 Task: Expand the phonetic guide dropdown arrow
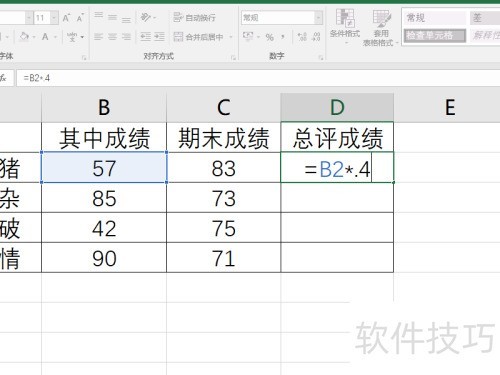pos(82,37)
